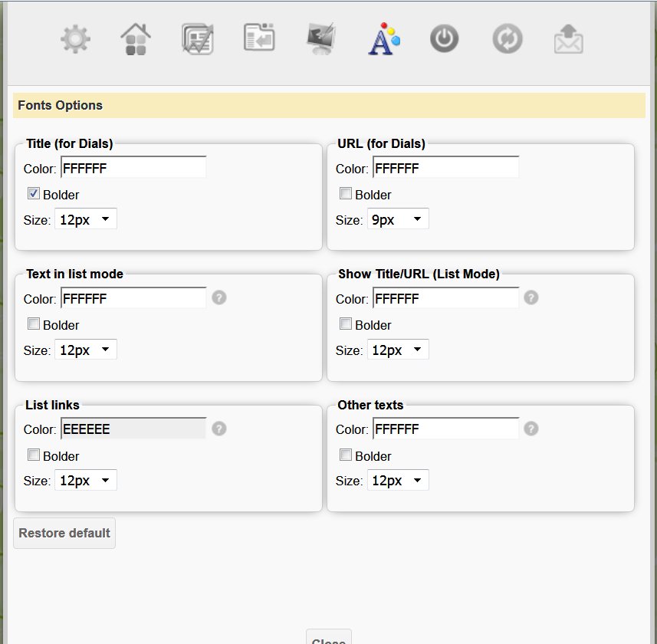Click the monitor with paintbrush icon
Screen dimensions: 657x644
[320, 39]
